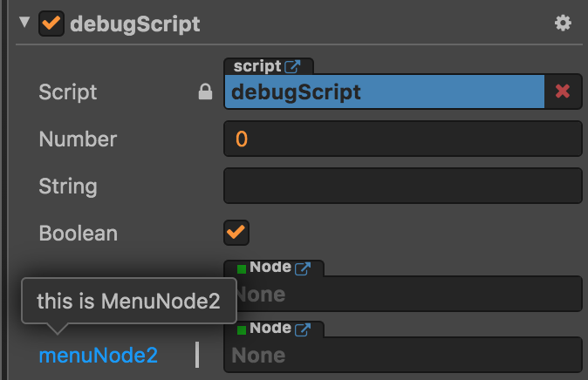Viewport: 588px width, 380px height.
Task: Click the Number property label
Action: click(78, 139)
